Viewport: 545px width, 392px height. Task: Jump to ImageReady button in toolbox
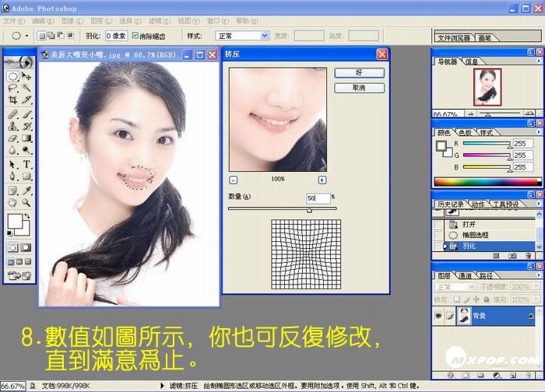(x=19, y=275)
